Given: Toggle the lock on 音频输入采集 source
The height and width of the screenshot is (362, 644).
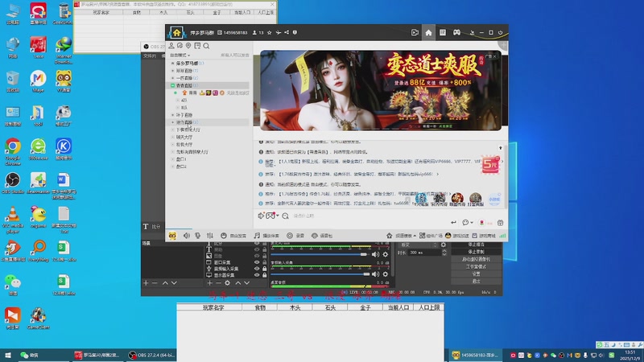Looking at the screenshot, I should coord(265,269).
